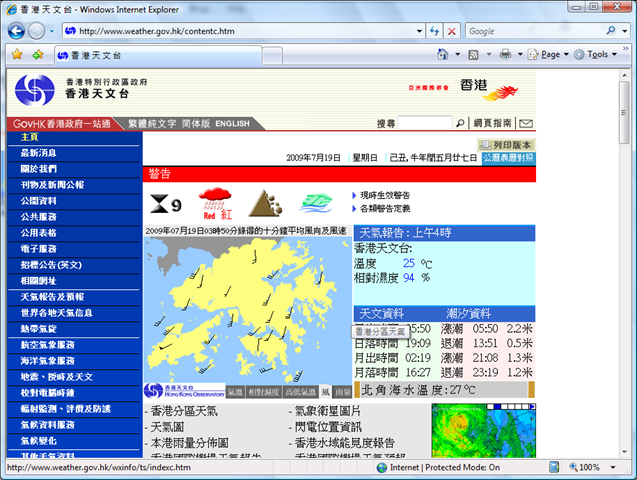
Task: Switch to 繁體純文字 version
Action: (152, 123)
